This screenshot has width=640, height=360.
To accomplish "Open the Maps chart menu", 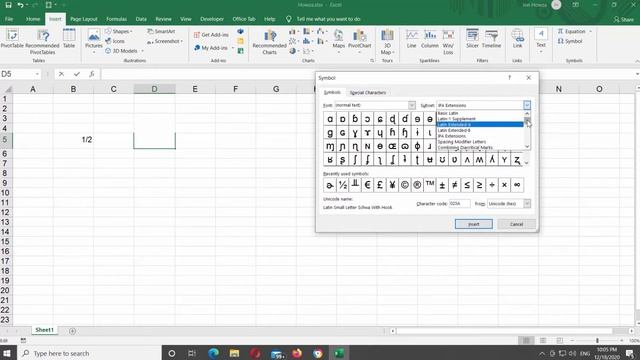I will (x=338, y=41).
